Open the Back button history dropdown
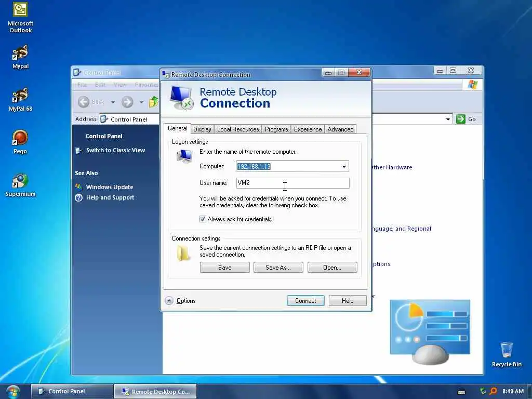The width and height of the screenshot is (532, 399). pyautogui.click(x=113, y=102)
